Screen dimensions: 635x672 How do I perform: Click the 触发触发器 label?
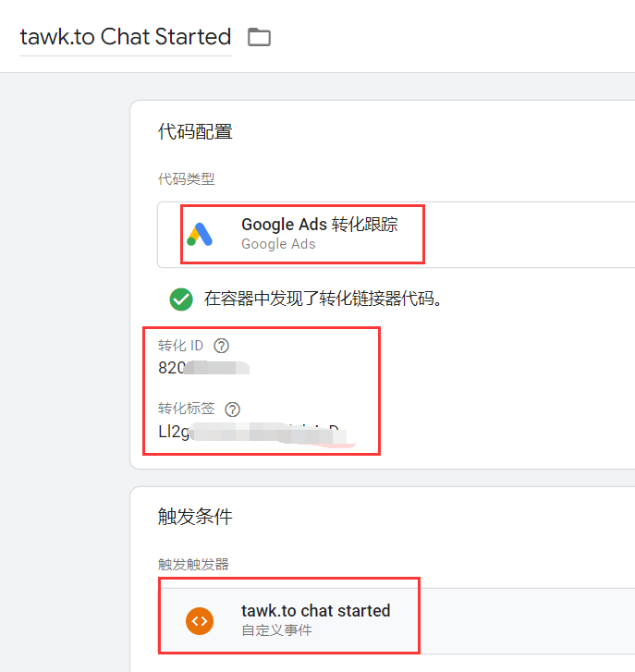[193, 564]
